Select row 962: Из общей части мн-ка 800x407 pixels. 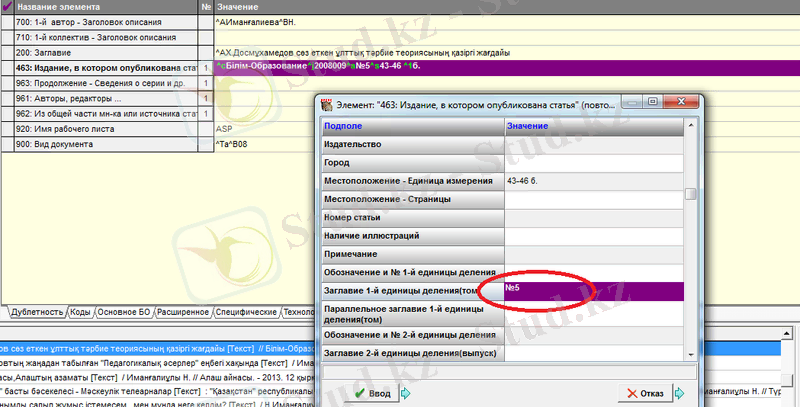pos(106,114)
